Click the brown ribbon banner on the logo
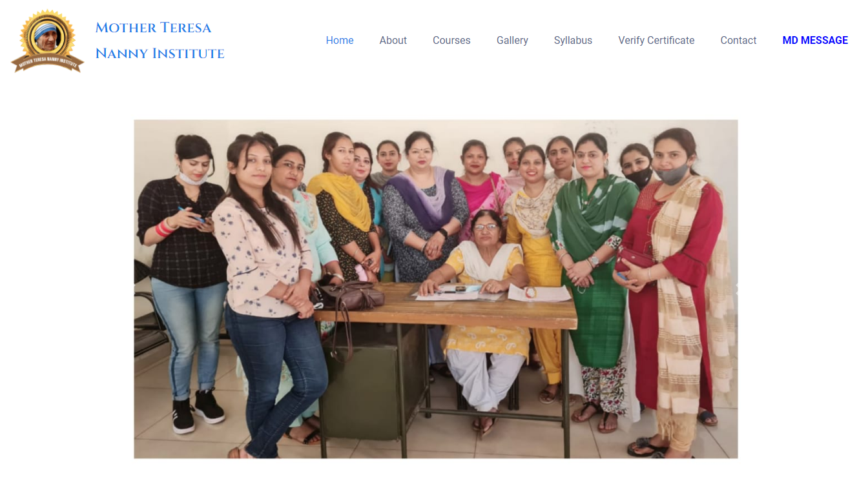Viewport: 868px width, 488px height. point(47,63)
